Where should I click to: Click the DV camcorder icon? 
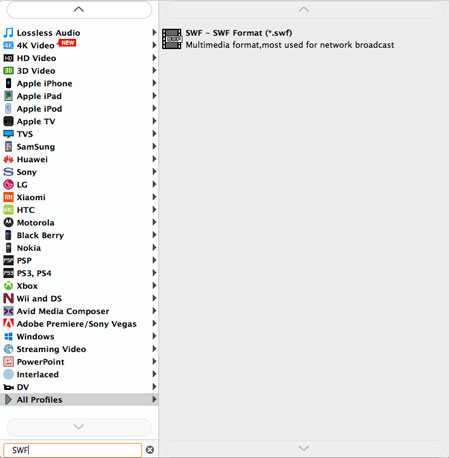pyautogui.click(x=8, y=387)
